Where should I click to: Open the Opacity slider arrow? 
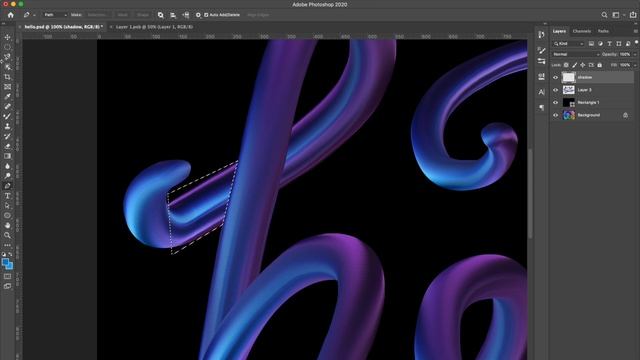coord(635,55)
